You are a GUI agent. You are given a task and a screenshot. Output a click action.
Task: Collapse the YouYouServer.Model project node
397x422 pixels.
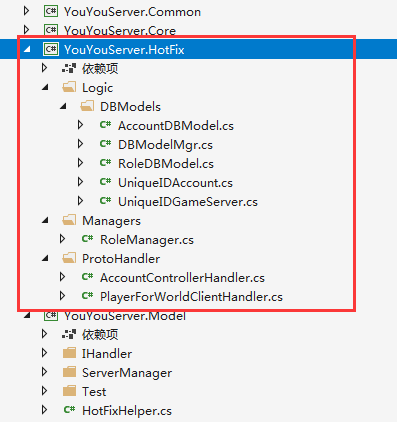pyautogui.click(x=27, y=315)
